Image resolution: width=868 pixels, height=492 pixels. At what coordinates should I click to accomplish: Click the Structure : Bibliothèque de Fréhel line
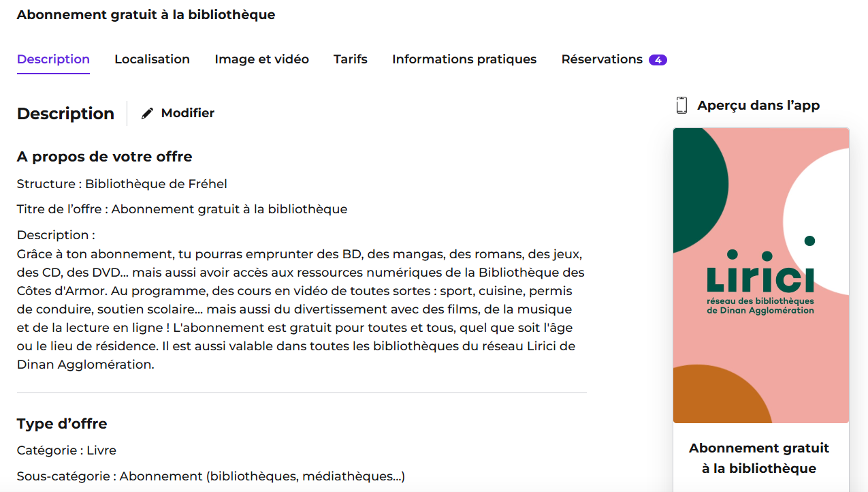[x=122, y=184]
